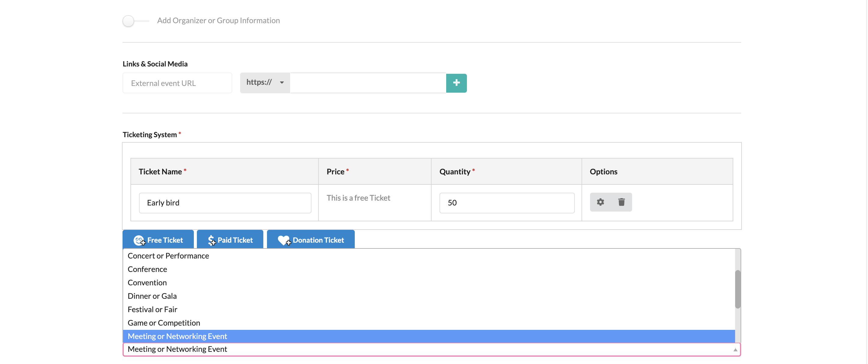Click the Options column header
868x364 pixels.
click(x=657, y=172)
